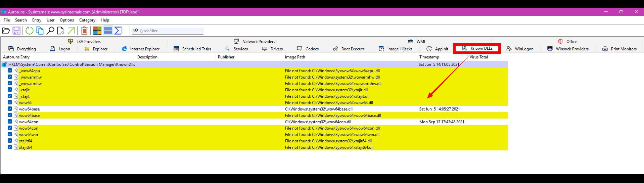Open the User menu

point(51,20)
